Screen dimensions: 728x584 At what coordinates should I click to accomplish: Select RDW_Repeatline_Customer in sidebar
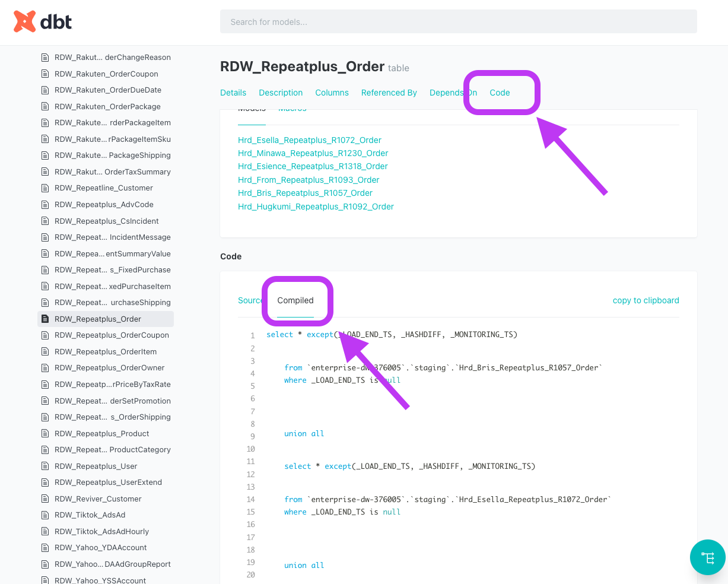[104, 188]
